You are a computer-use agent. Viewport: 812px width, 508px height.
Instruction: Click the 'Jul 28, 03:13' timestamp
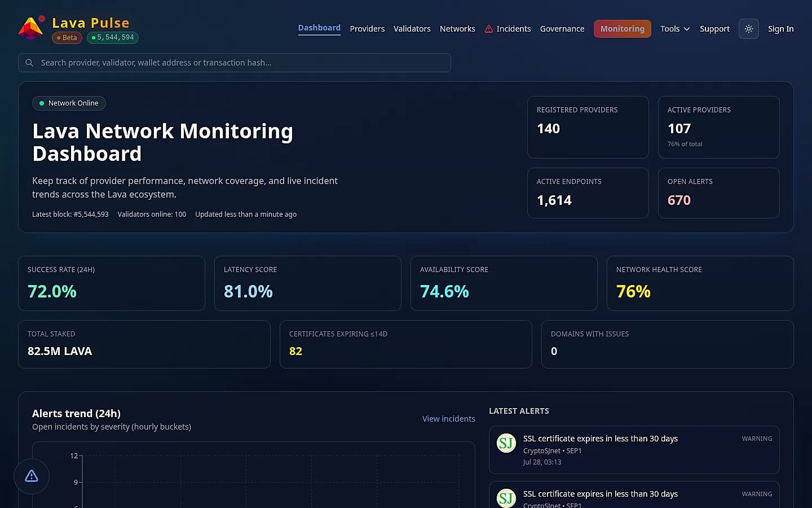pos(542,462)
